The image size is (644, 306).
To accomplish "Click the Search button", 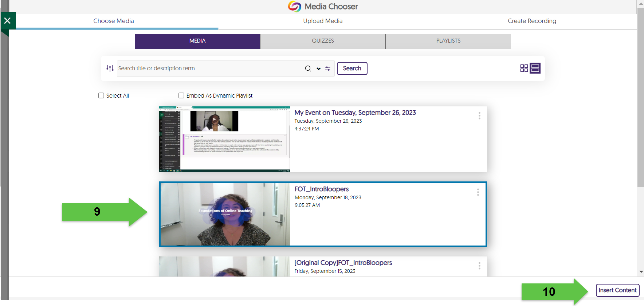I will click(352, 68).
